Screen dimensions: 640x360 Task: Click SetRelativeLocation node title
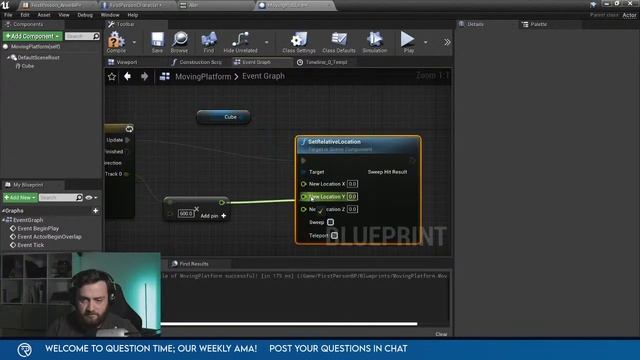pyautogui.click(x=334, y=142)
